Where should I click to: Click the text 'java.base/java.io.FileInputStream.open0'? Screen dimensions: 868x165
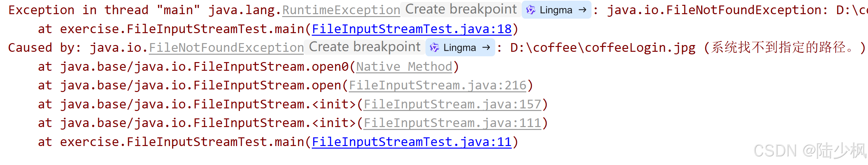click(204, 67)
